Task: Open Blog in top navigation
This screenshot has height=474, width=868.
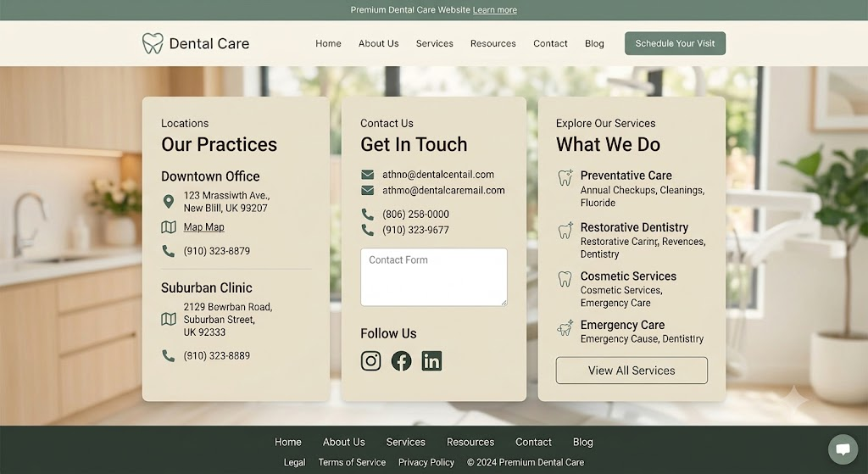Action: point(594,43)
